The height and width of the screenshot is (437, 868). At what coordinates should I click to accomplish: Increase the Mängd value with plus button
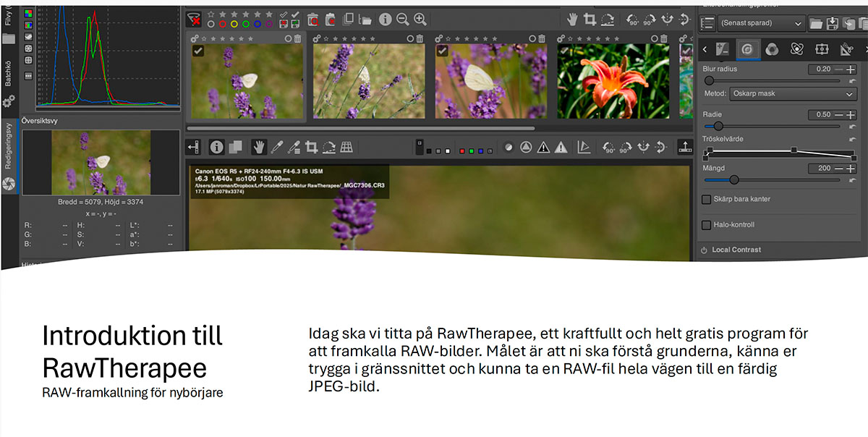tap(851, 169)
